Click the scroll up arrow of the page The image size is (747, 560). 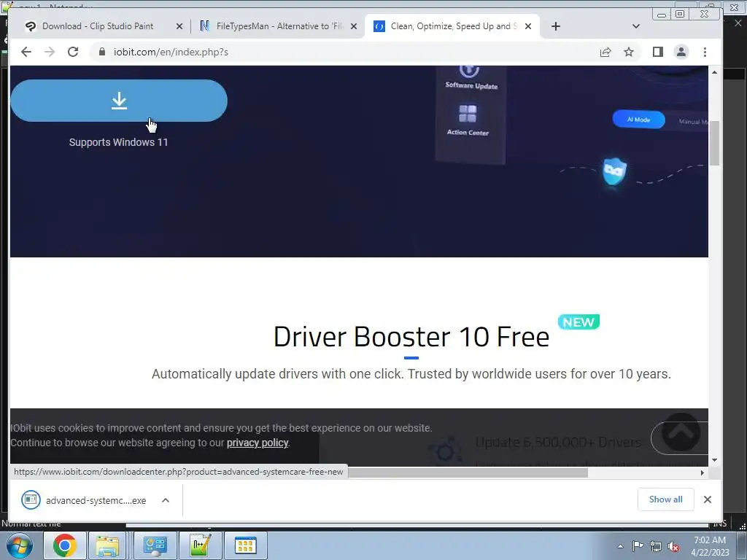point(714,72)
